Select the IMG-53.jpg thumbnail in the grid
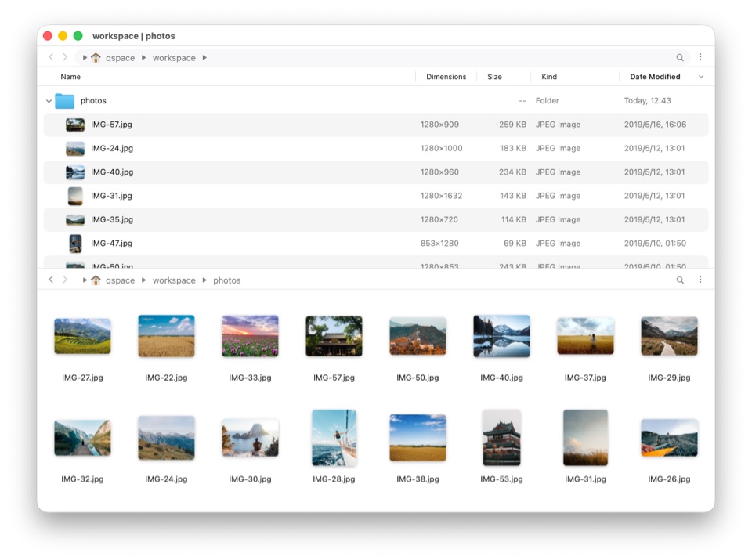 click(x=501, y=438)
